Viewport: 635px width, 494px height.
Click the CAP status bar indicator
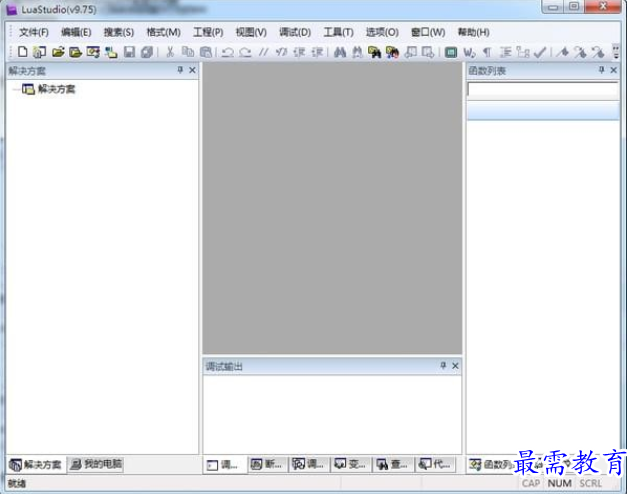(531, 483)
